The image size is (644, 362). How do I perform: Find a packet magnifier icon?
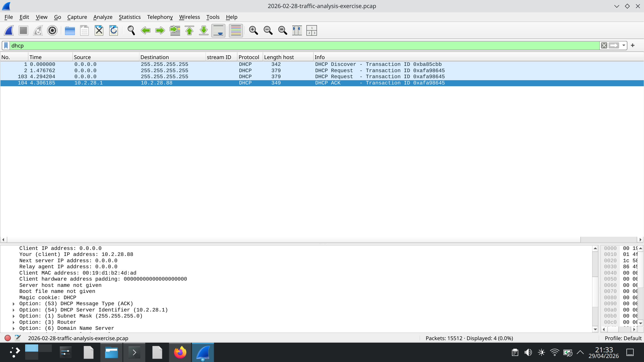tap(131, 31)
